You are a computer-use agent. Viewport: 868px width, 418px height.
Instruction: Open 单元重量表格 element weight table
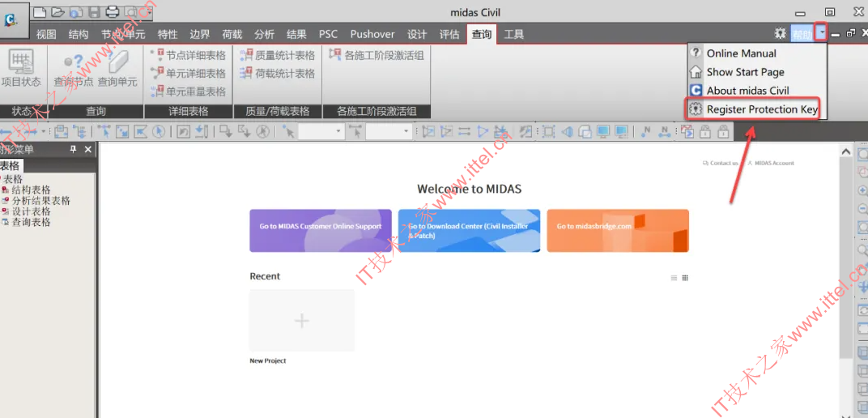188,92
